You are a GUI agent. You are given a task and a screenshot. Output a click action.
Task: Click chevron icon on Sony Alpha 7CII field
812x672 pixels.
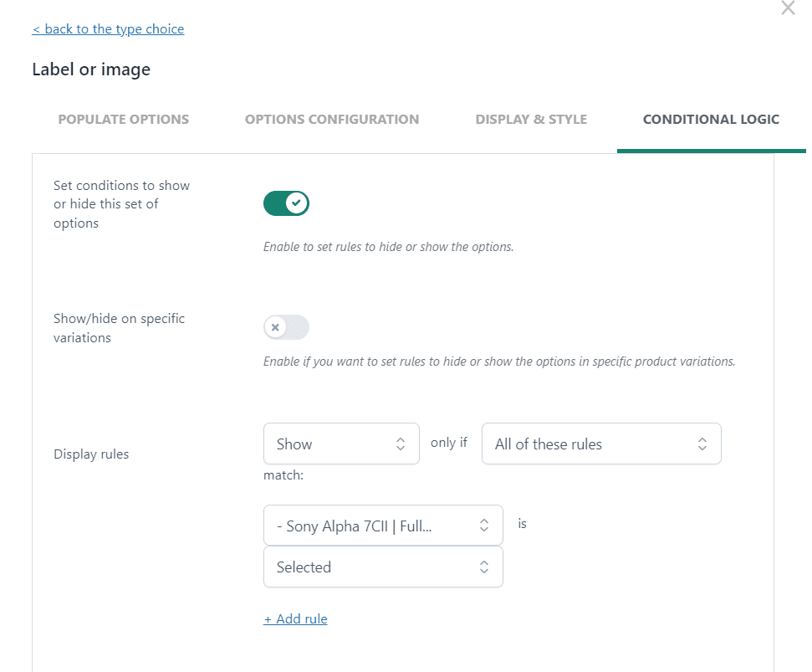coord(483,526)
